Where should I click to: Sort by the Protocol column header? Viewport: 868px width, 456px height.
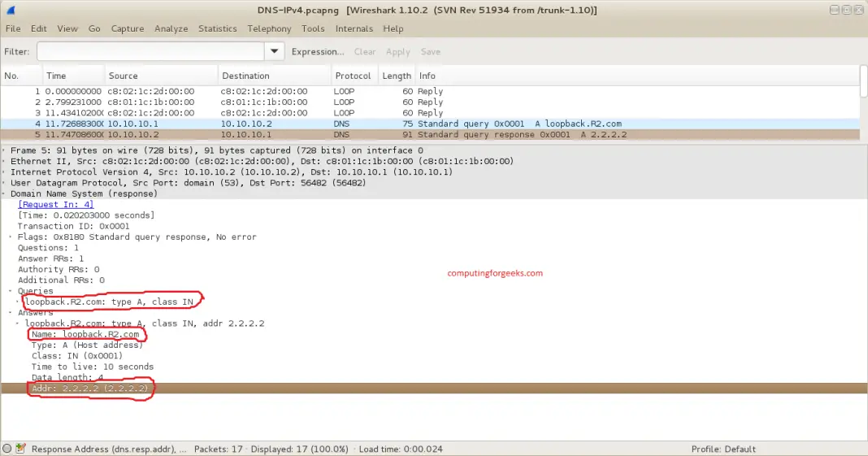click(x=354, y=76)
